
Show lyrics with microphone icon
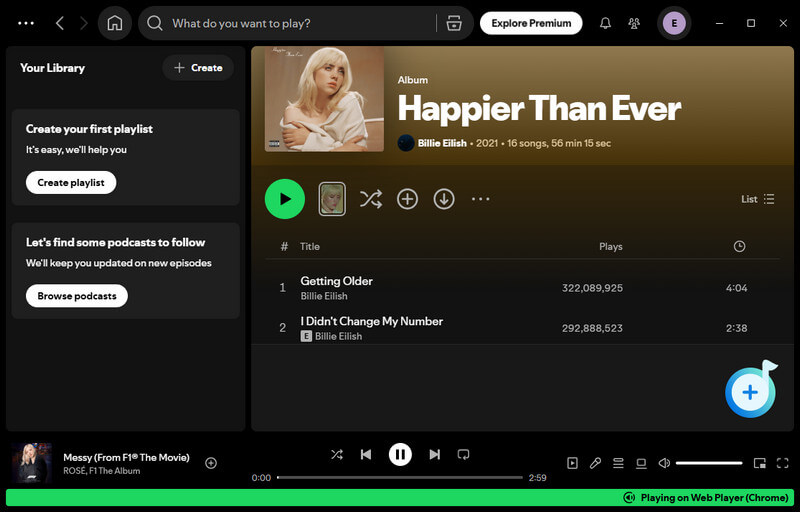pyautogui.click(x=595, y=463)
